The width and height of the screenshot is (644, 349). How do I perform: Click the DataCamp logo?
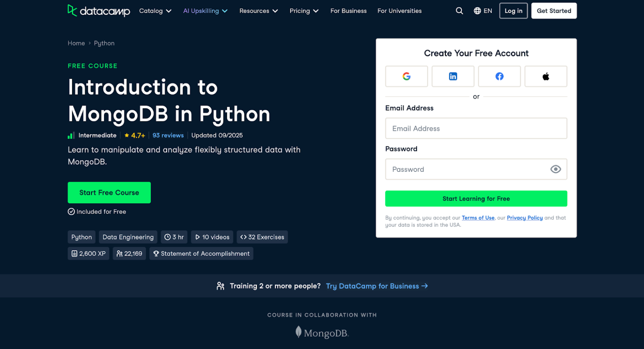coord(99,11)
